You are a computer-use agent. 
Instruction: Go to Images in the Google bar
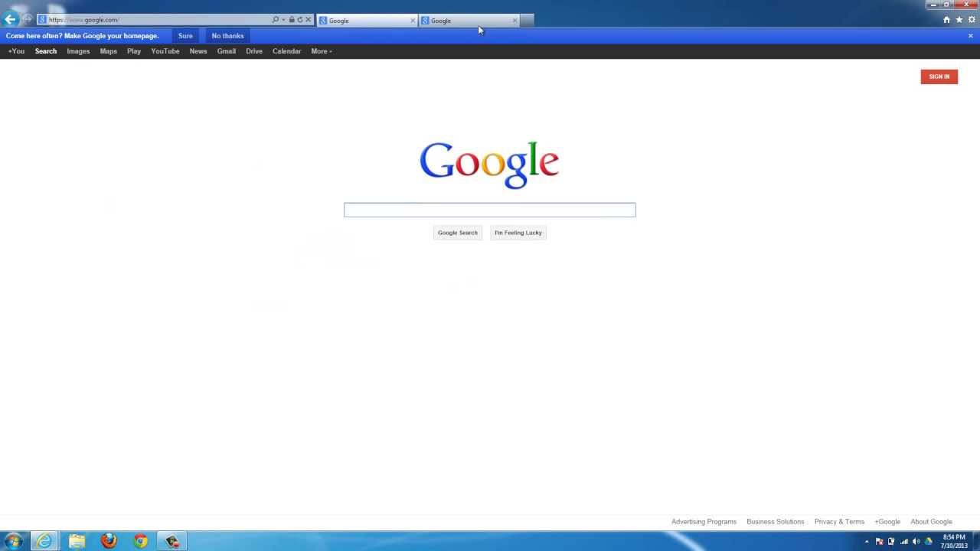(x=78, y=51)
